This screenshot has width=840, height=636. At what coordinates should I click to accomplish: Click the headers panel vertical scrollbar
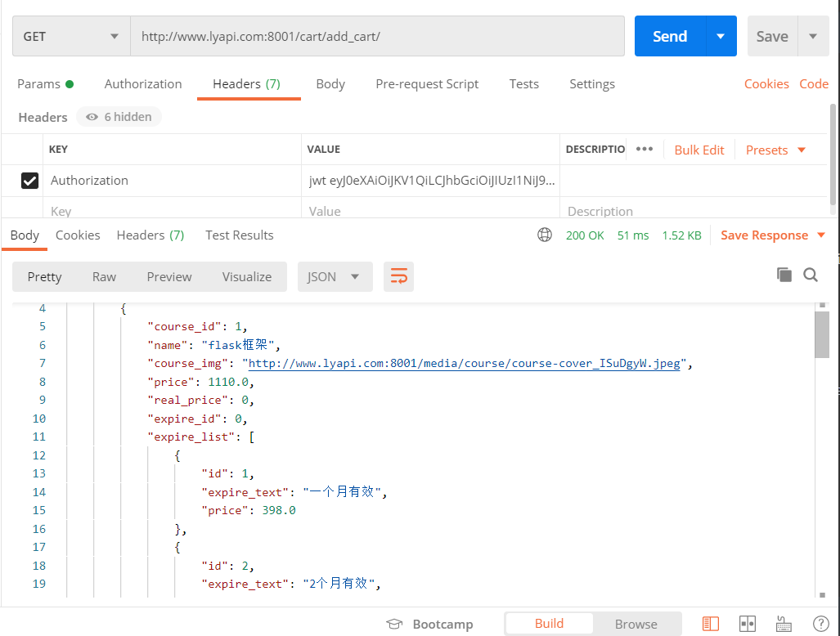tap(833, 155)
